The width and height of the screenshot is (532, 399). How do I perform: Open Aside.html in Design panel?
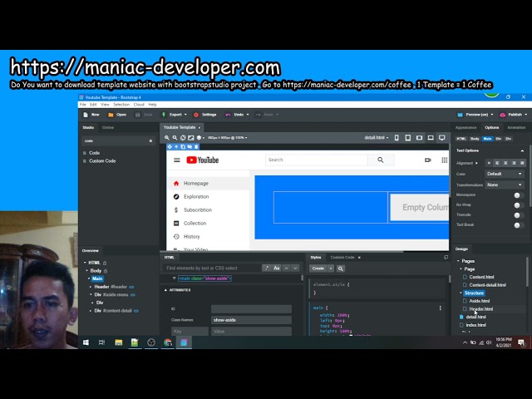click(x=479, y=301)
